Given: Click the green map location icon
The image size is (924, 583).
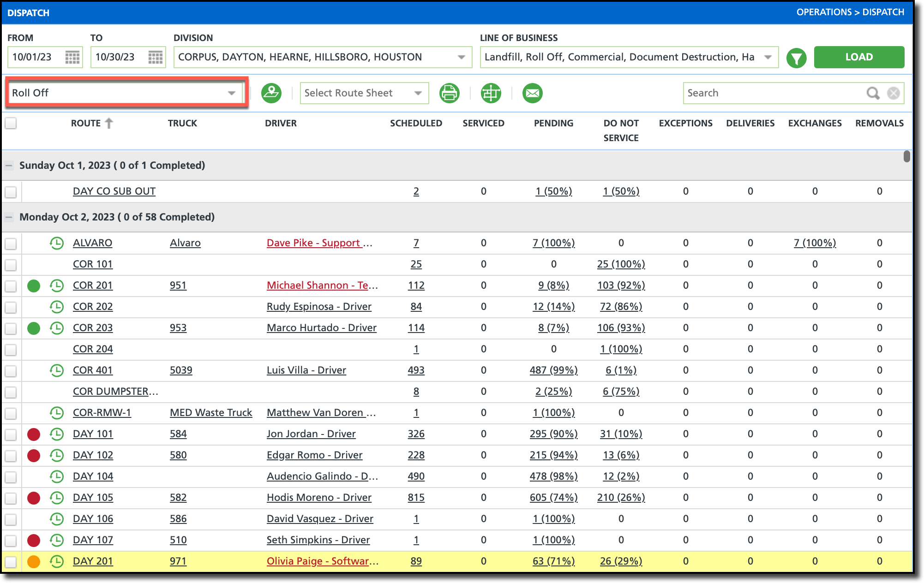Looking at the screenshot, I should coord(271,93).
